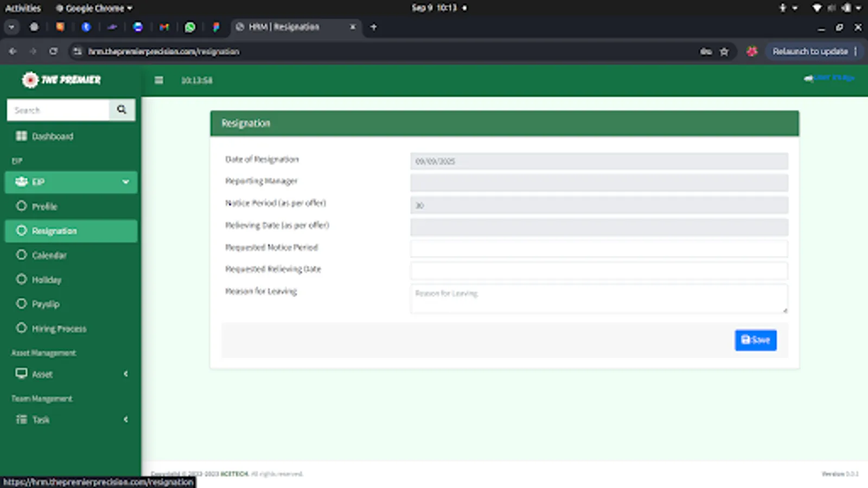This screenshot has width=868, height=488.
Task: Click the Reason for Leaving label
Action: [x=261, y=291]
